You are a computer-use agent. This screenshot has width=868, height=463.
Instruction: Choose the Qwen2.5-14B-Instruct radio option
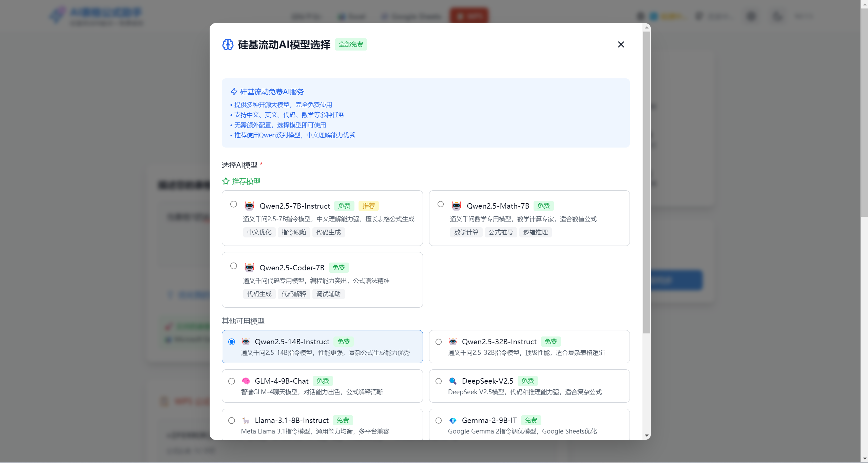231,342
